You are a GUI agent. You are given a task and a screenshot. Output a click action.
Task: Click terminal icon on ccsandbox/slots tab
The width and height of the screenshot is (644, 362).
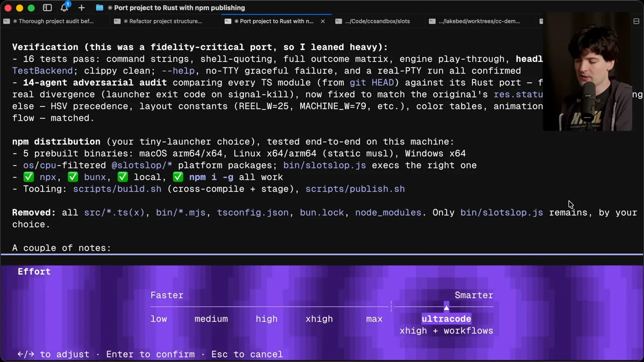pyautogui.click(x=339, y=21)
